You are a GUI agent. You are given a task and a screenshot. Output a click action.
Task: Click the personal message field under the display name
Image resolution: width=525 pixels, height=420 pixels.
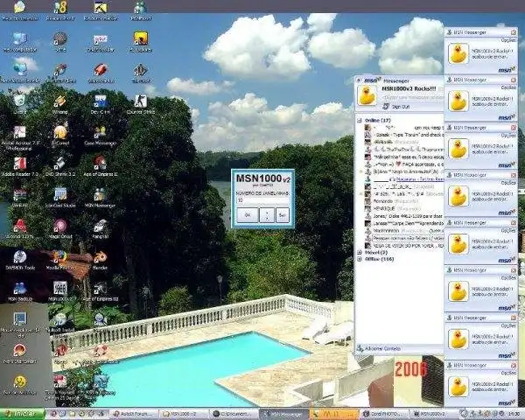(x=413, y=97)
